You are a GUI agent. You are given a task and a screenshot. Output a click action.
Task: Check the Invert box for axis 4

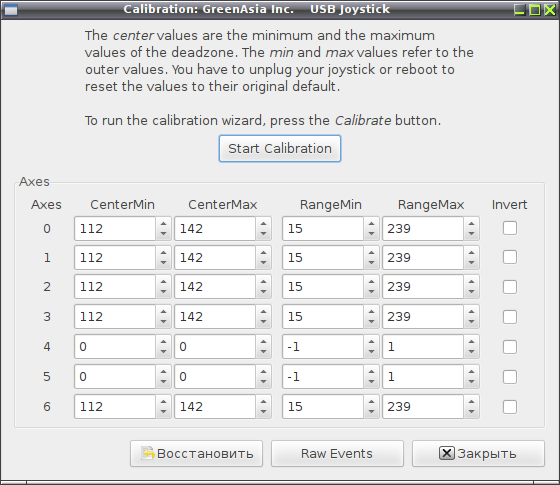(x=510, y=346)
